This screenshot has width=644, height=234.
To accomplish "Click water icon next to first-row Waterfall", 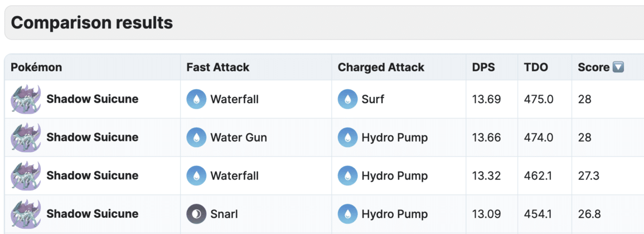I will [196, 100].
